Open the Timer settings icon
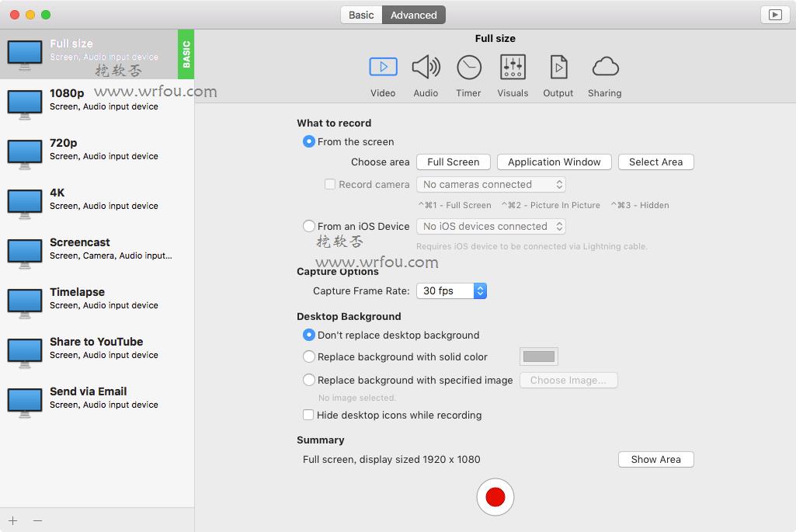Viewport: 796px width, 532px height. (468, 68)
